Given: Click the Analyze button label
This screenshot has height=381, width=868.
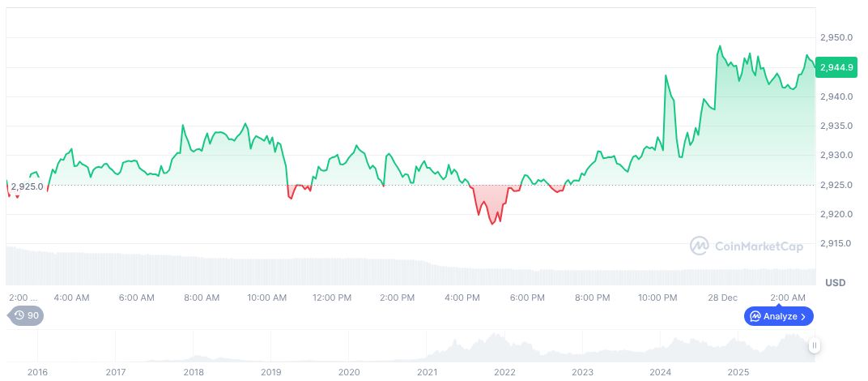Looking at the screenshot, I should click(x=781, y=316).
